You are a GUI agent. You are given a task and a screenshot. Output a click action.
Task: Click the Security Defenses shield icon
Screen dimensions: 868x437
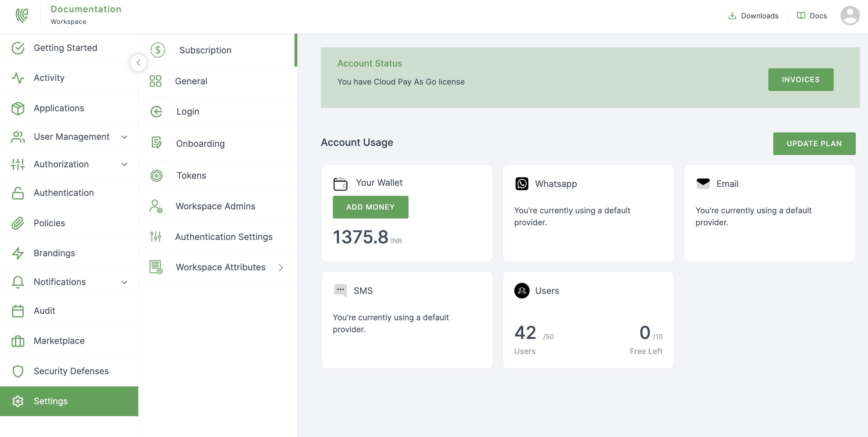point(18,371)
